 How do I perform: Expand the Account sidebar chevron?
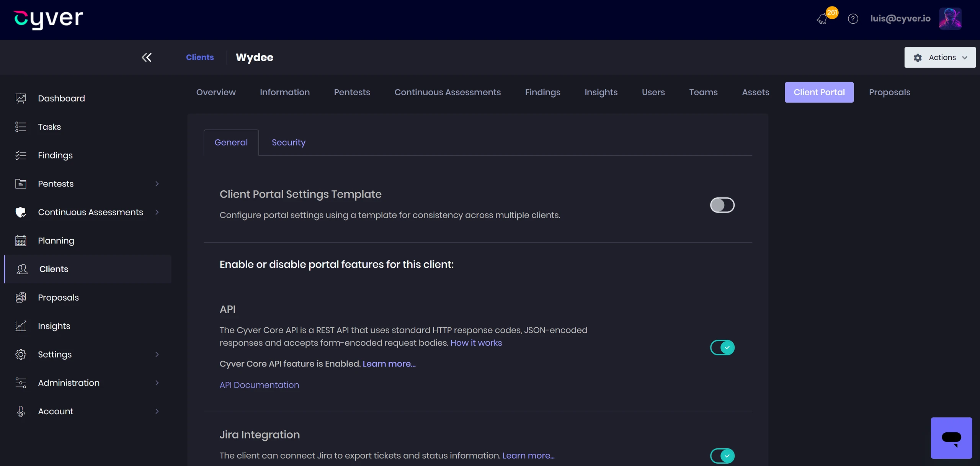click(157, 411)
